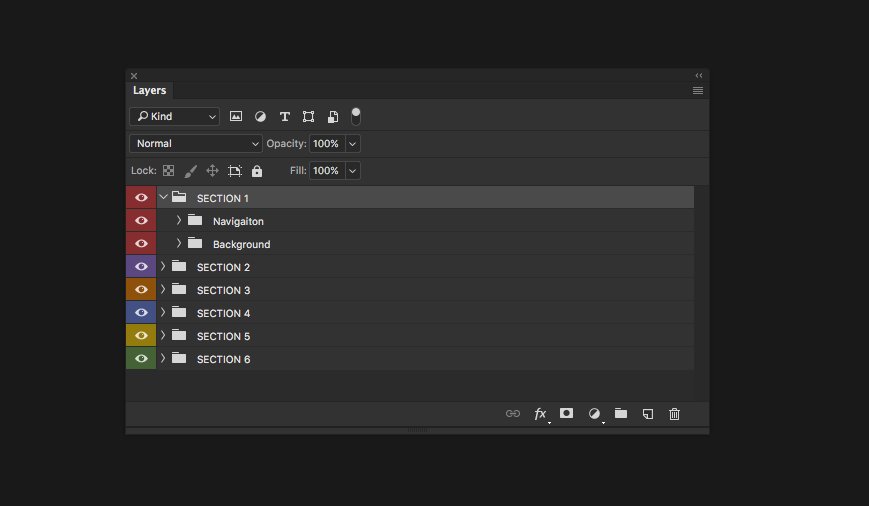Filter for adjustment layers icon
The width and height of the screenshot is (869, 506).
pos(260,116)
